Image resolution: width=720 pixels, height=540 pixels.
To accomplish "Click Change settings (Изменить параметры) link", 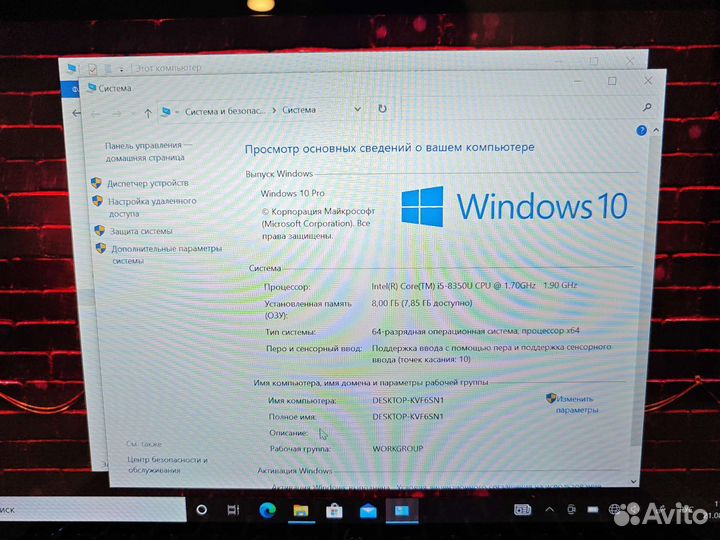I will point(576,404).
